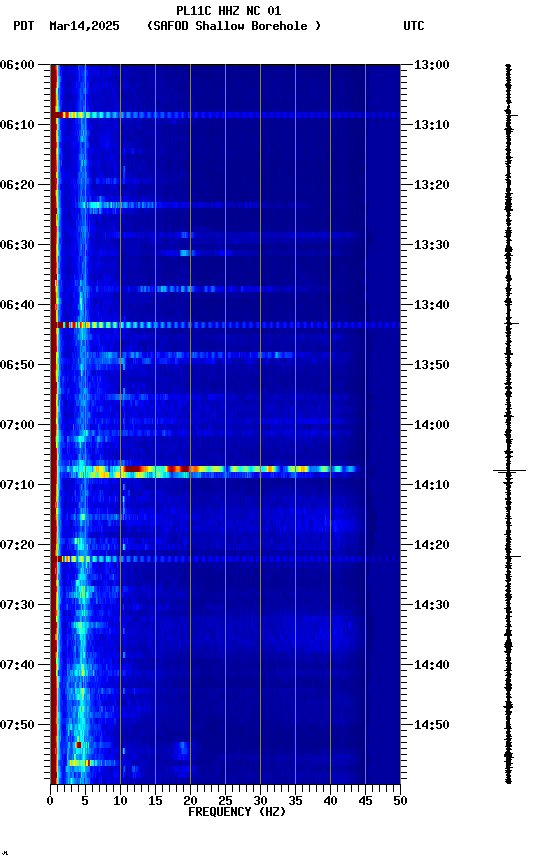
Task: Click the large seismogram spike near 14:07 UTC
Action: [x=509, y=471]
